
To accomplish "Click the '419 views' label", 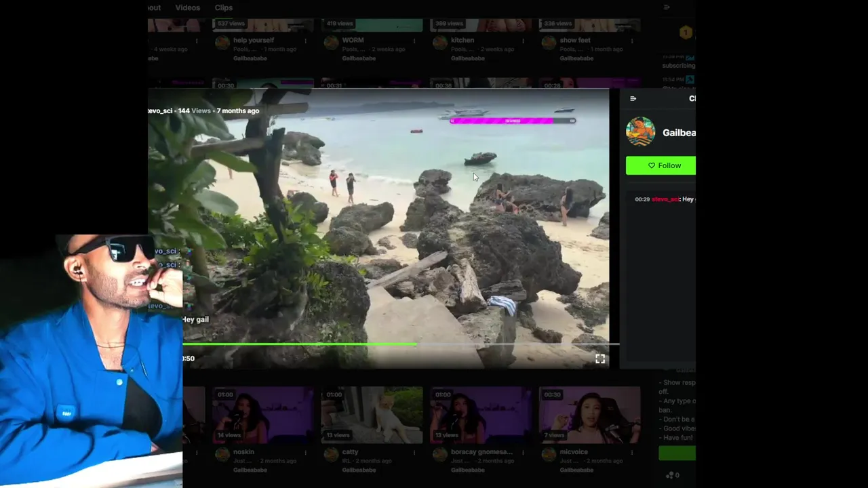I will (x=340, y=24).
